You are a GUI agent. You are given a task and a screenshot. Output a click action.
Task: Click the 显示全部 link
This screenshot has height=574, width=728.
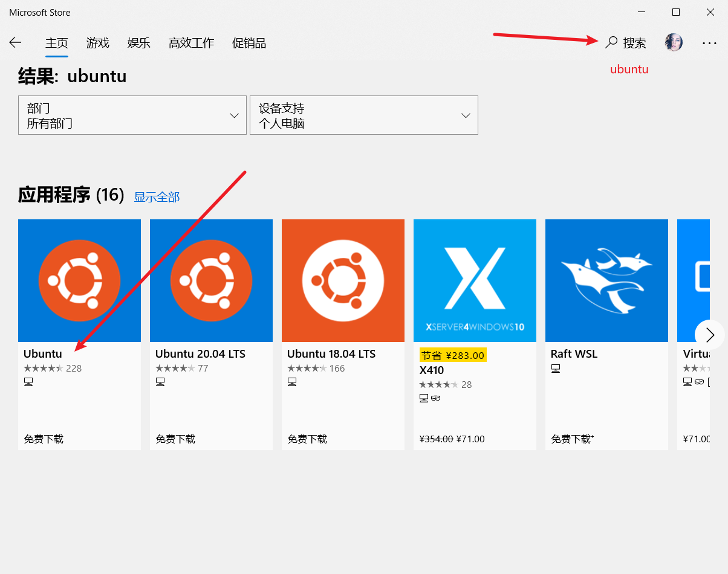pos(157,197)
